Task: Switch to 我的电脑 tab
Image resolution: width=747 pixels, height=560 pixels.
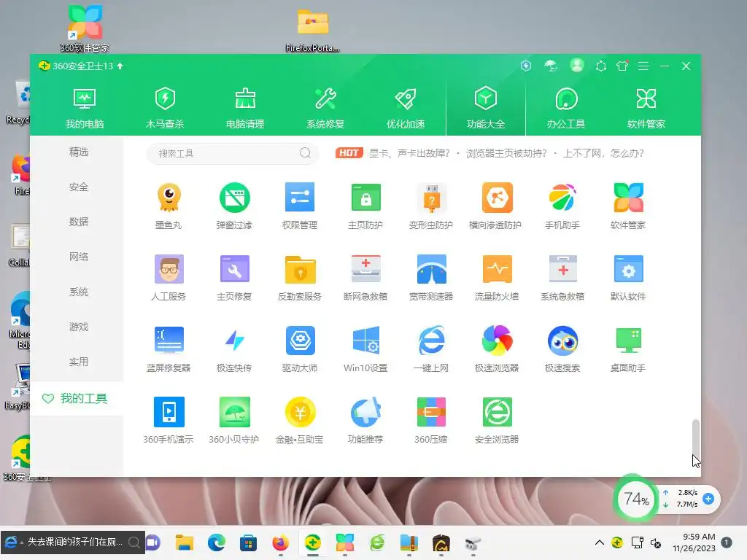Action: (85, 109)
